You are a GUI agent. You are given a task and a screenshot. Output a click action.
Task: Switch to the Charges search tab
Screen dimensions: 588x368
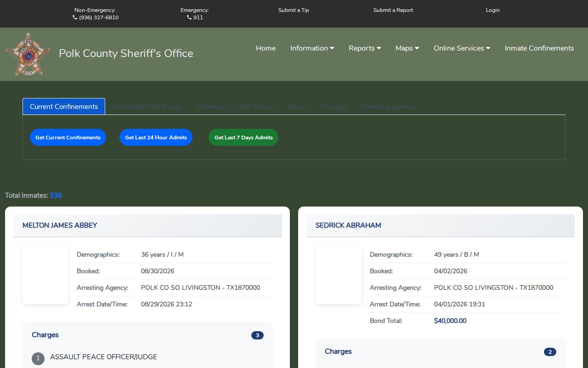334,107
